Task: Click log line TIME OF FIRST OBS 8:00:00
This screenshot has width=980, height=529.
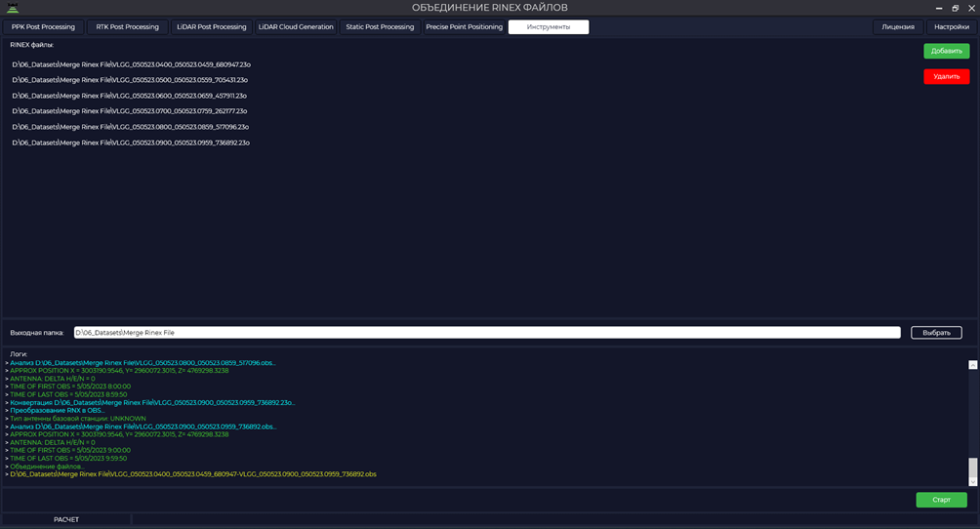Action: pyautogui.click(x=70, y=387)
